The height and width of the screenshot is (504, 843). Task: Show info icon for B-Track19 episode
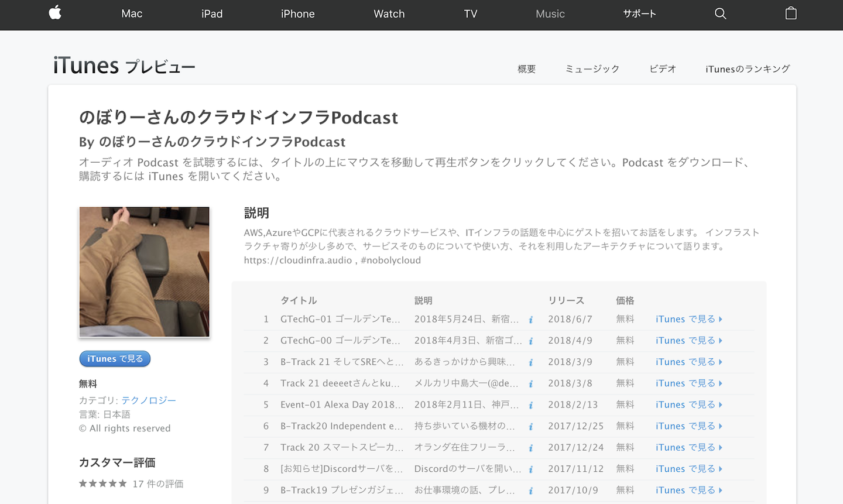pyautogui.click(x=531, y=491)
